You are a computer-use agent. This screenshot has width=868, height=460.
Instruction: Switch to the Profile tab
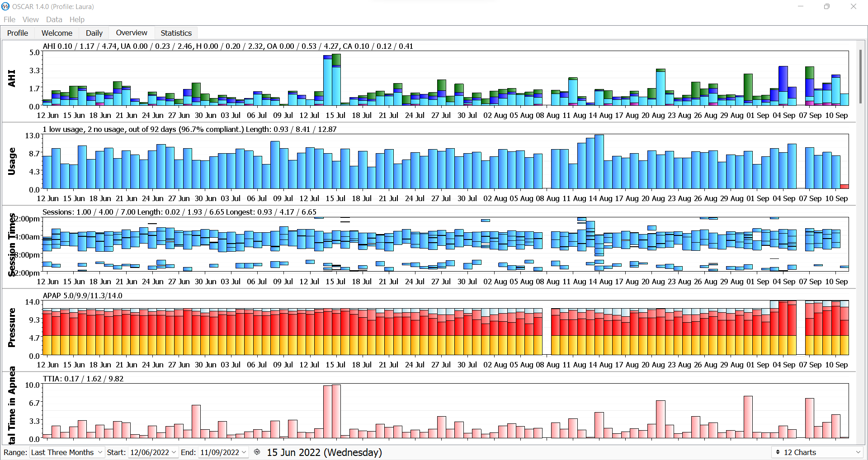[18, 33]
